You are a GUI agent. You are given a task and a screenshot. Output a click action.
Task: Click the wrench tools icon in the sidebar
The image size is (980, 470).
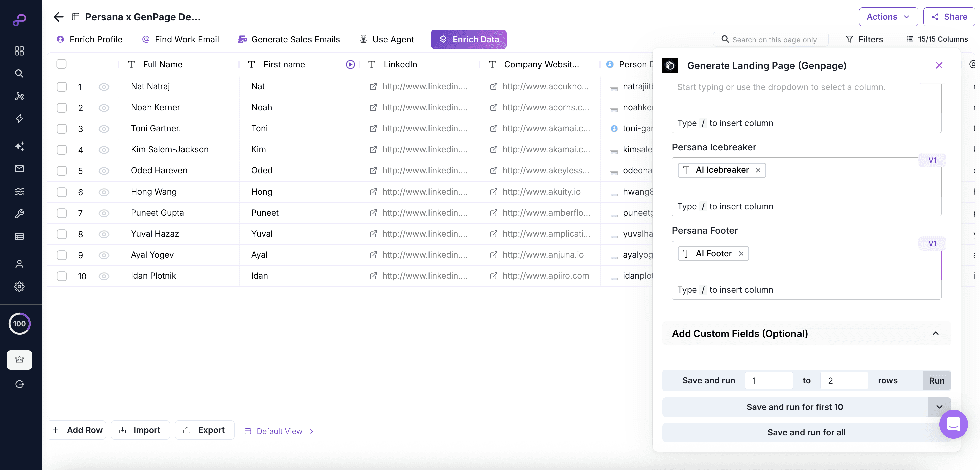tap(19, 214)
